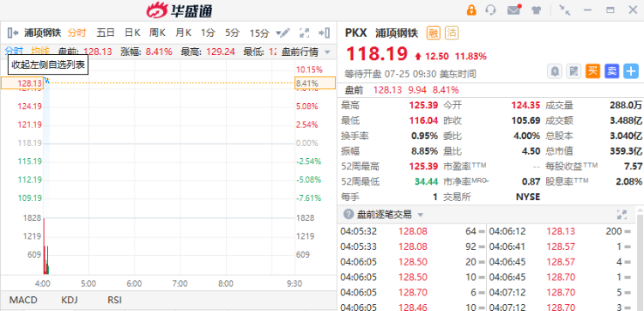Toggle the 分时 line legend

[x=14, y=51]
